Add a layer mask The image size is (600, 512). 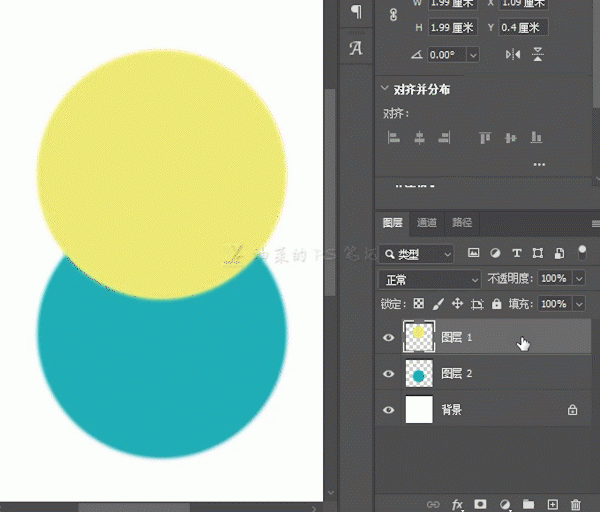point(480,504)
